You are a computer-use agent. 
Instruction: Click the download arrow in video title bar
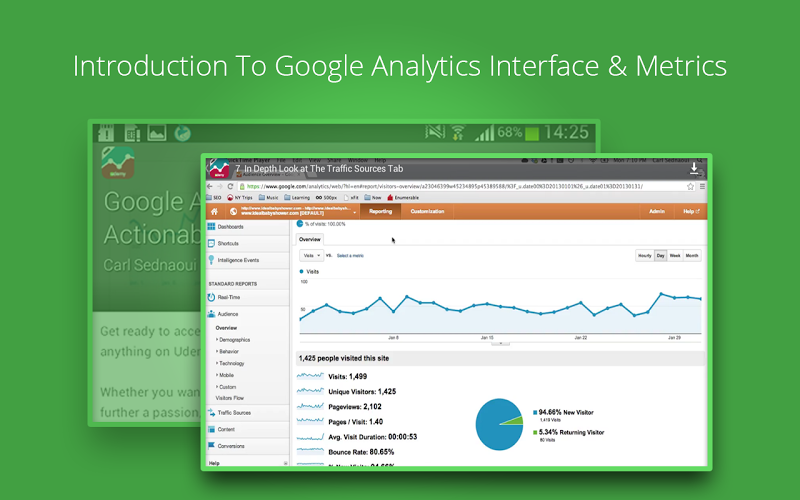point(694,169)
